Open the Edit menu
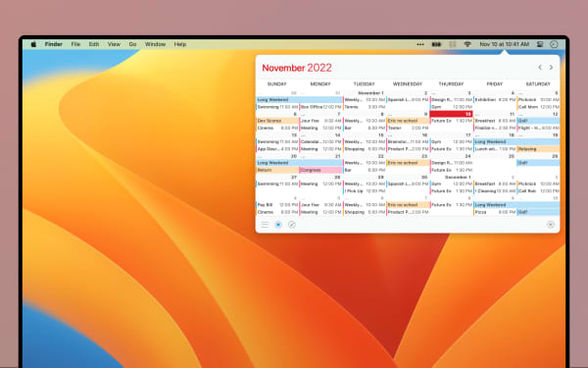Viewport: 588px width, 368px height. click(x=94, y=44)
